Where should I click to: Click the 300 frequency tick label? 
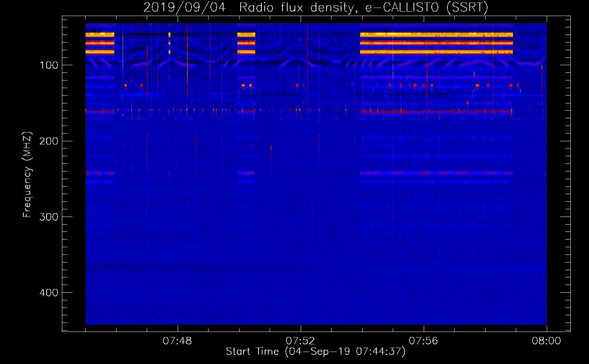pyautogui.click(x=49, y=217)
